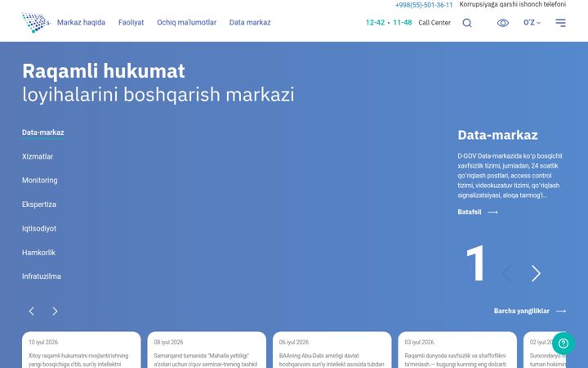588x368 pixels.
Task: Open the search magnifier icon
Action: coord(467,23)
